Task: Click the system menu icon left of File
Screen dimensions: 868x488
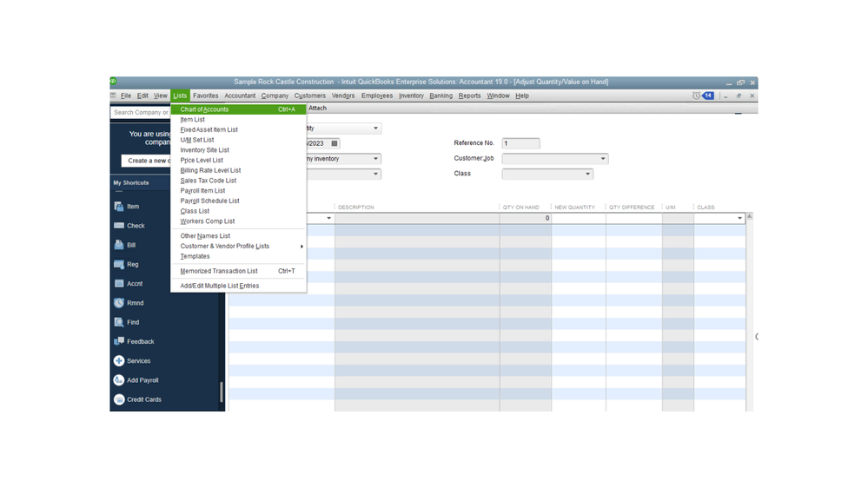Action: point(114,96)
